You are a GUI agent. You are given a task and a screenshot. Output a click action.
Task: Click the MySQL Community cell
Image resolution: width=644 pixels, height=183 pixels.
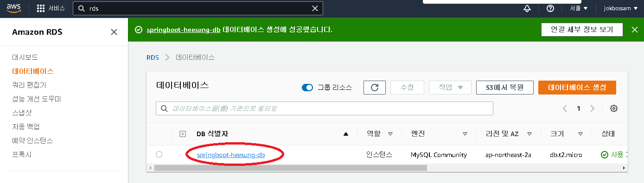[x=439, y=155]
